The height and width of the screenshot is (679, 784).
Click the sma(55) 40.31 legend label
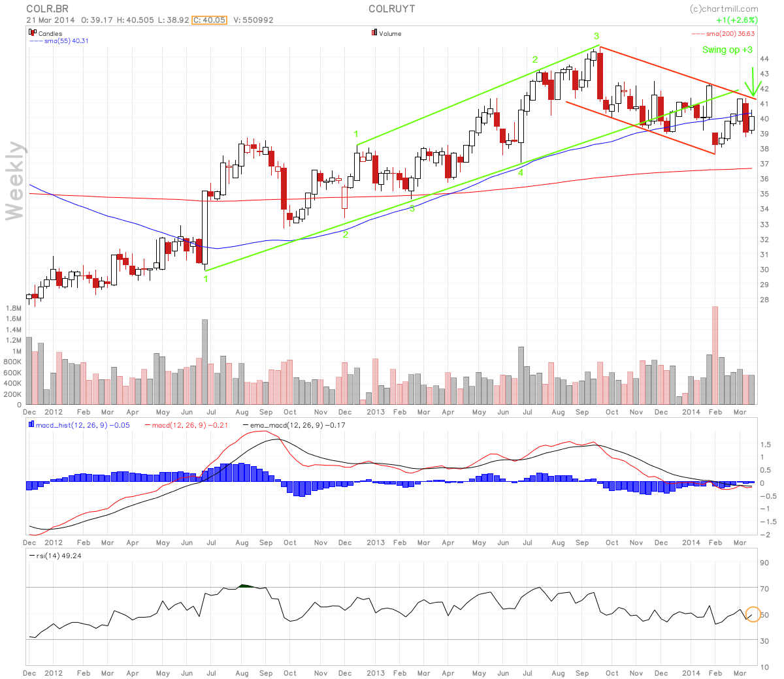[x=67, y=41]
